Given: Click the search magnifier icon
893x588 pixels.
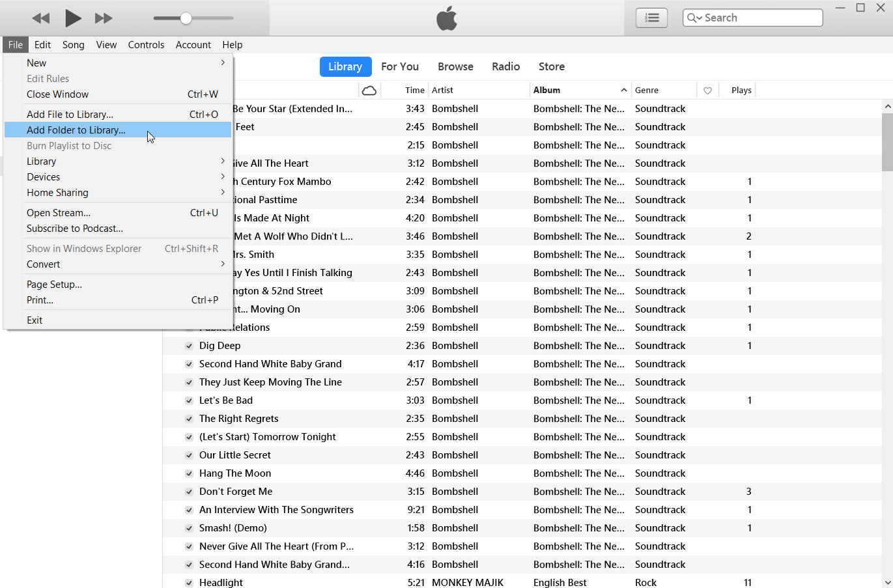Looking at the screenshot, I should pos(694,18).
